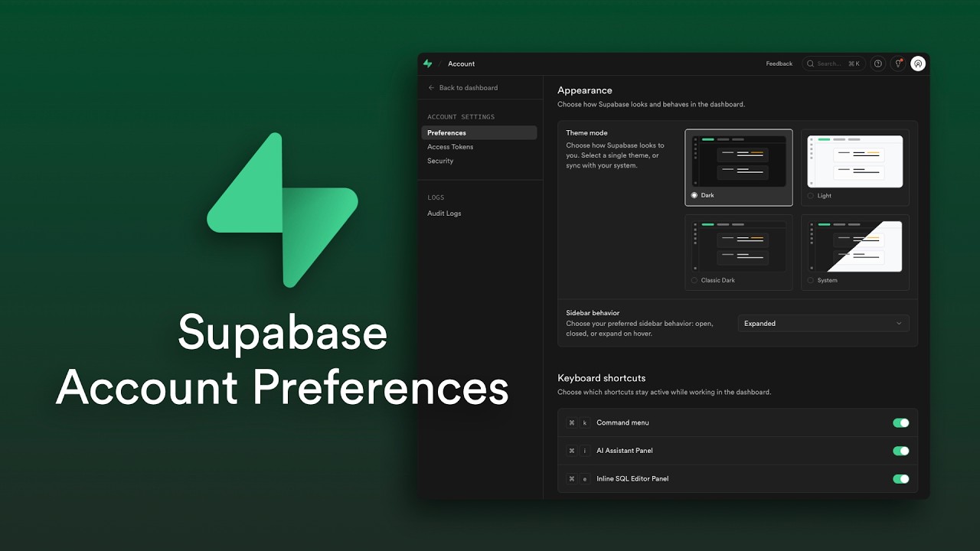Click the Theme mode label
The height and width of the screenshot is (551, 980).
(x=586, y=133)
